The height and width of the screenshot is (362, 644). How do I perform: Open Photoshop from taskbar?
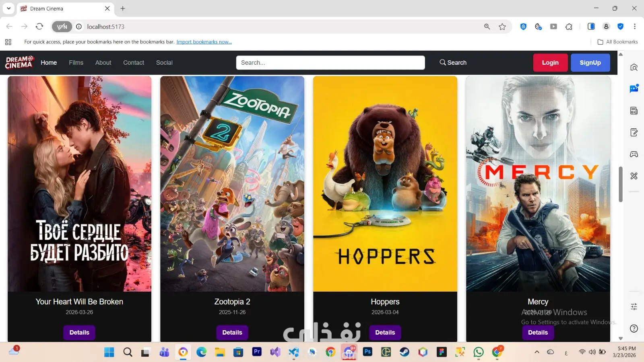click(367, 352)
